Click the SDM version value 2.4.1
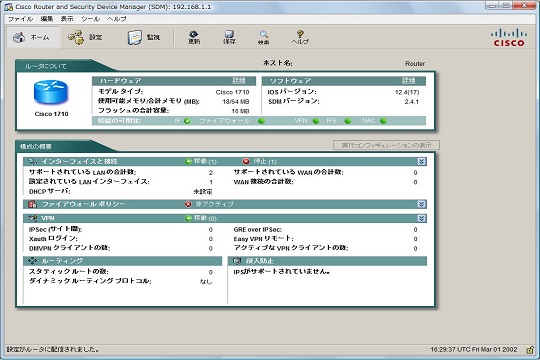 412,102
